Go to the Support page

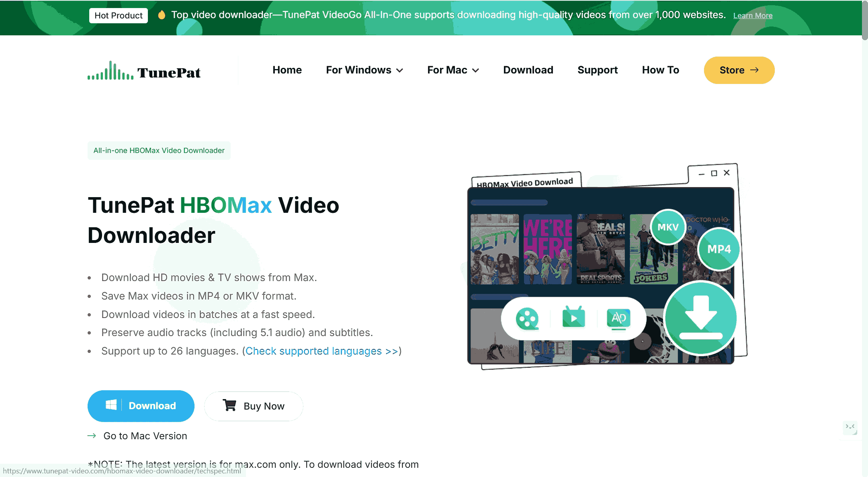[598, 70]
